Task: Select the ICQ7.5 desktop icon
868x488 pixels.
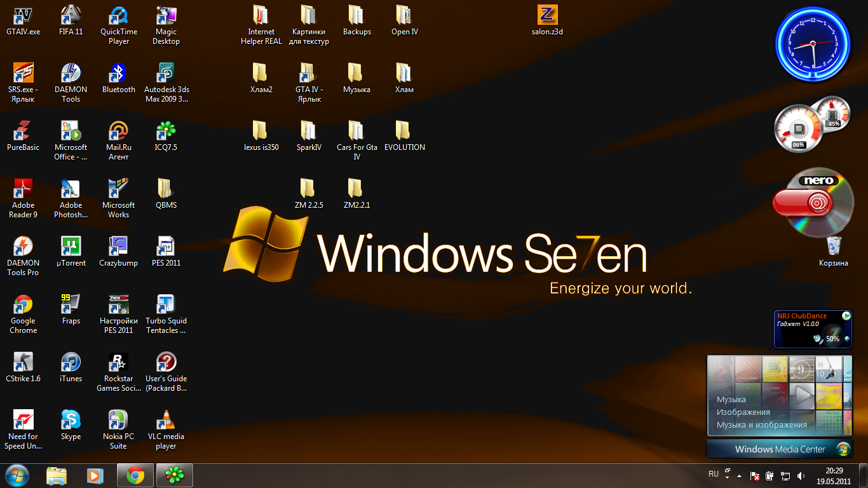Action: pyautogui.click(x=166, y=136)
